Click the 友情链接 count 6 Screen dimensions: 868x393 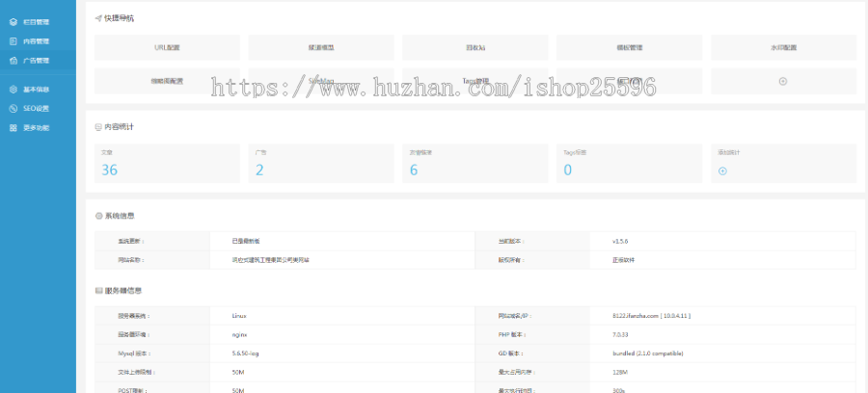[414, 170]
